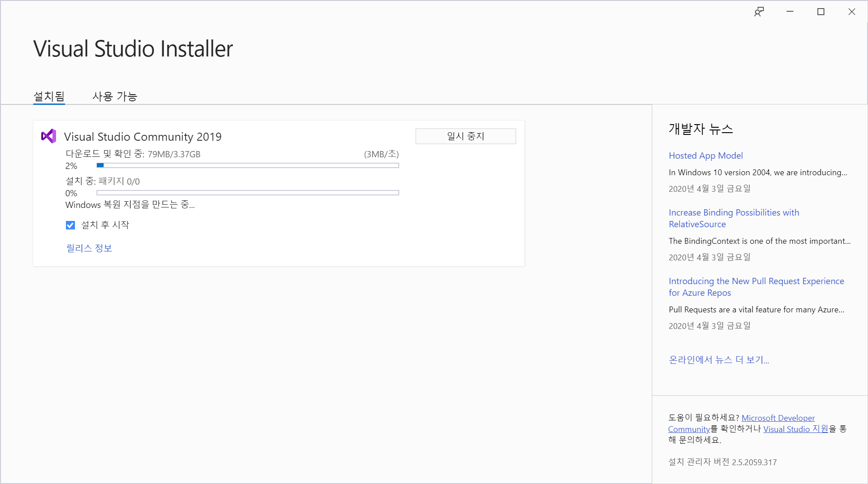Switch to the '사용 가능' tab
The image size is (868, 484).
[114, 96]
